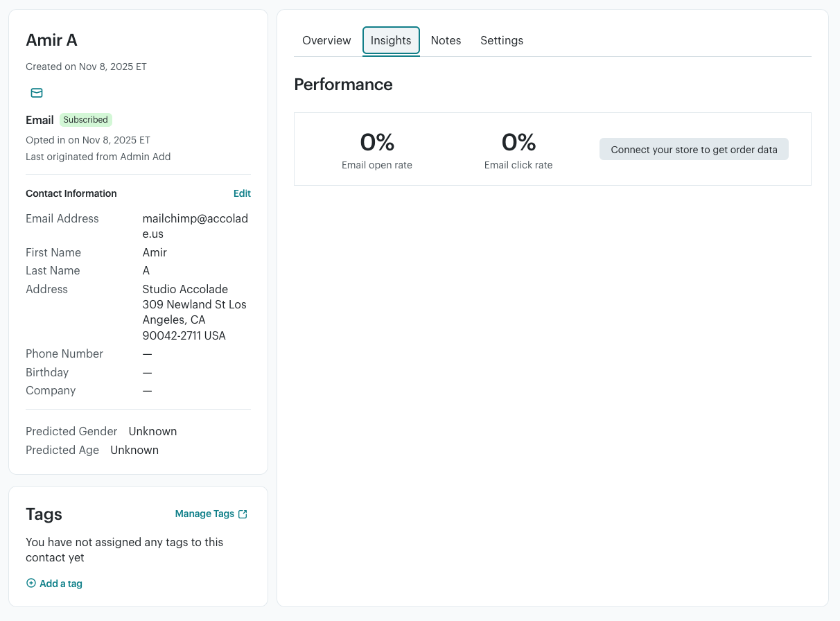
Task: Open the Manage Tags link
Action: (x=204, y=514)
